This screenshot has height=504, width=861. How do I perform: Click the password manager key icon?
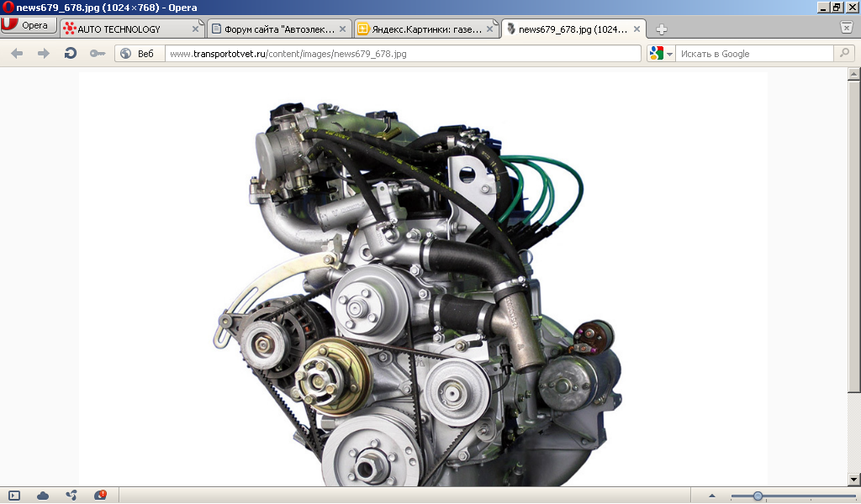98,53
